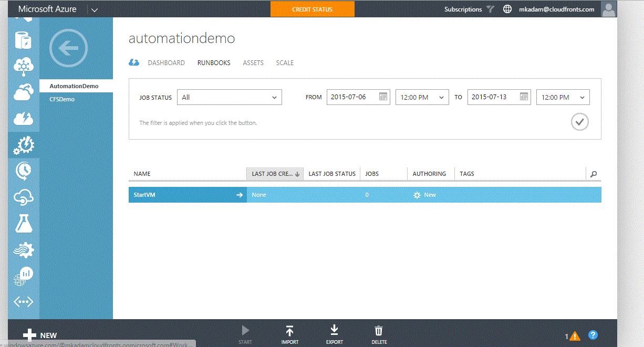View the warning notification triangle
The width and height of the screenshot is (644, 347).
click(x=575, y=336)
